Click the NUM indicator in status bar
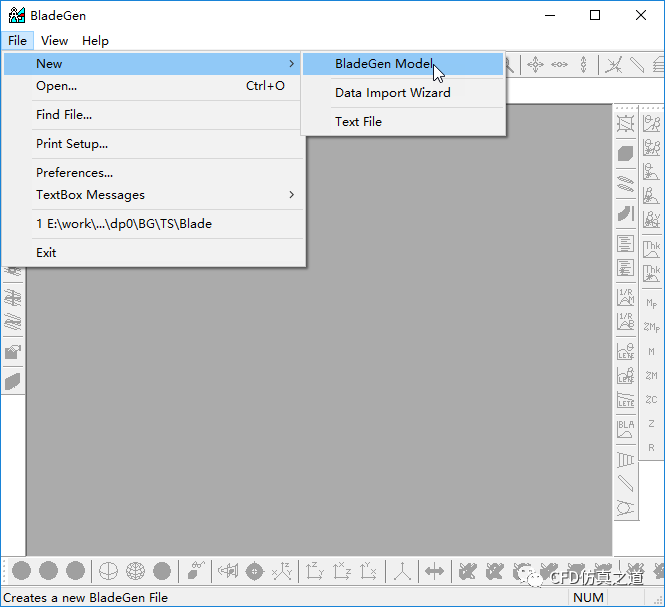 pyautogui.click(x=588, y=598)
